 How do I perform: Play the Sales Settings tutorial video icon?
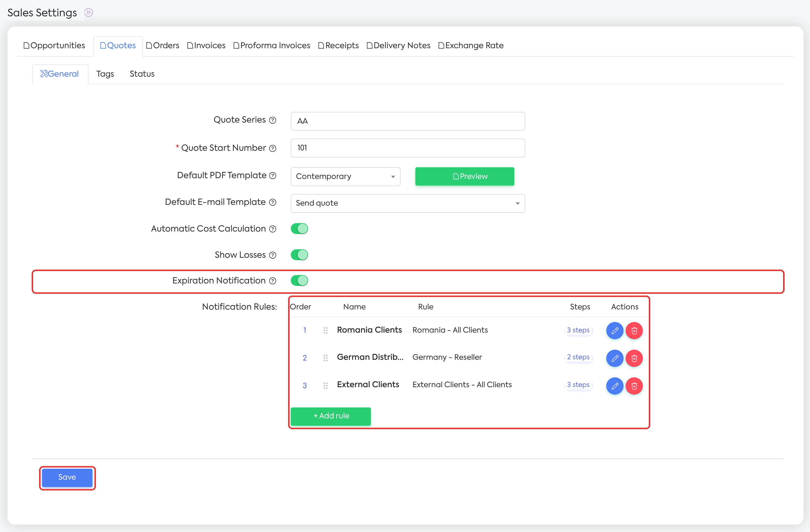coord(89,13)
